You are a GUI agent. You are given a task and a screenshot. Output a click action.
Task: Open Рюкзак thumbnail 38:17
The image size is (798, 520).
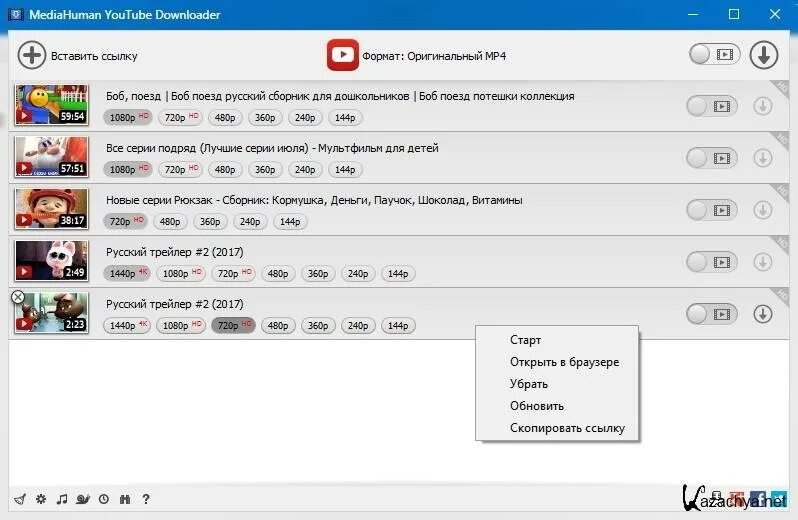click(x=51, y=209)
